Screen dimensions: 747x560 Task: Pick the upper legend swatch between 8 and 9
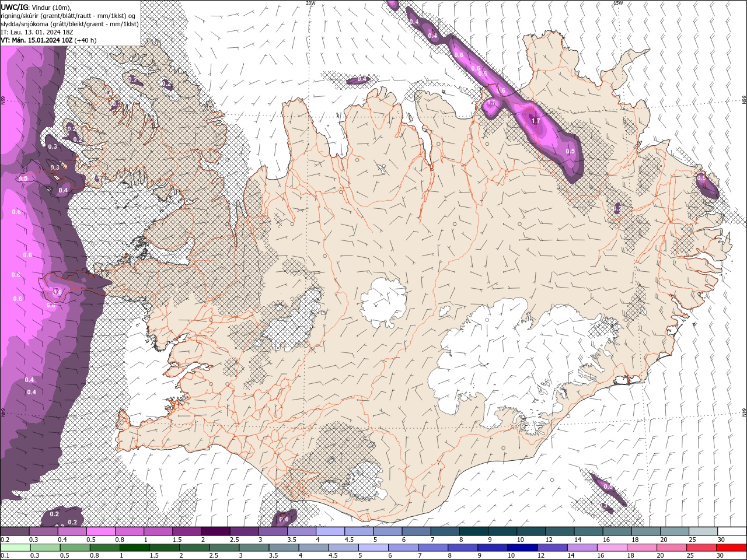click(x=474, y=531)
